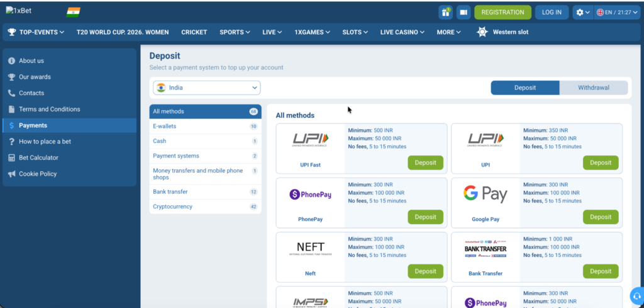Expand the TOP-EVENTS menu
644x308 pixels.
[x=36, y=32]
